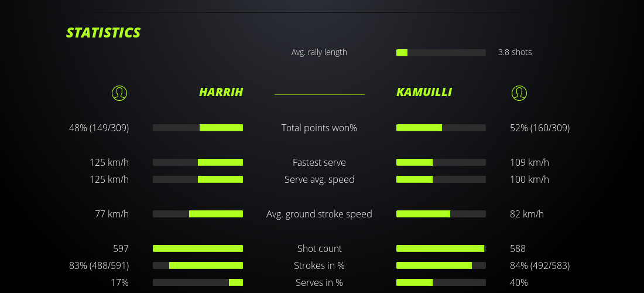Screen dimensions: 644x293
Task: Click Harrih's Shot count bar
Action: pyautogui.click(x=198, y=248)
